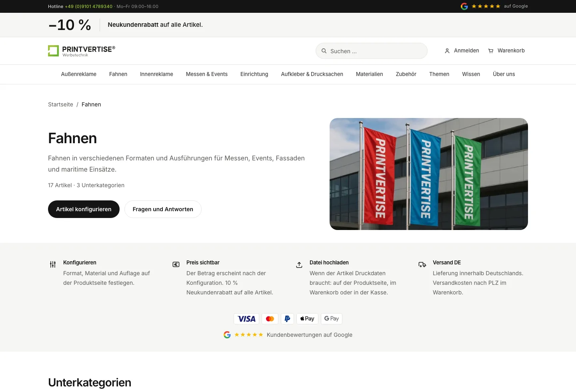This screenshot has height=392, width=576.
Task: Open the Einrichtung menu
Action: coord(254,74)
